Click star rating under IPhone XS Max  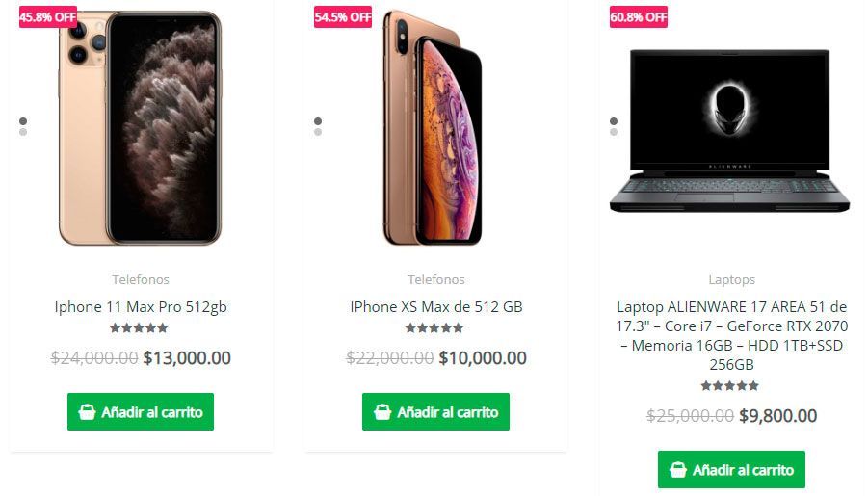434,328
